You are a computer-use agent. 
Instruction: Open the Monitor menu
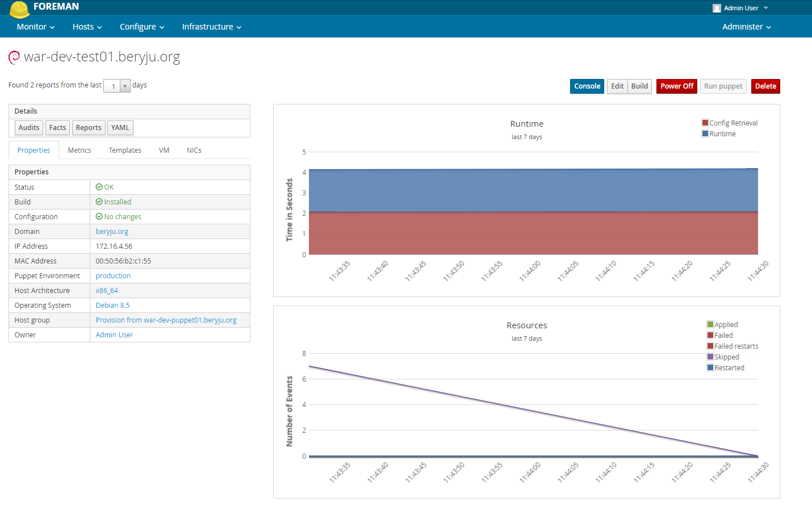point(36,27)
